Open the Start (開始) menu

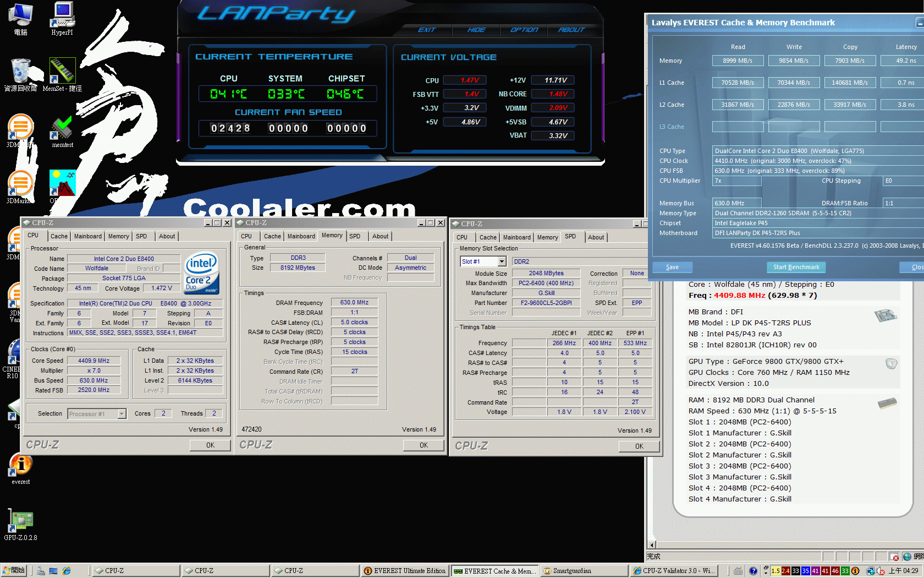14,571
